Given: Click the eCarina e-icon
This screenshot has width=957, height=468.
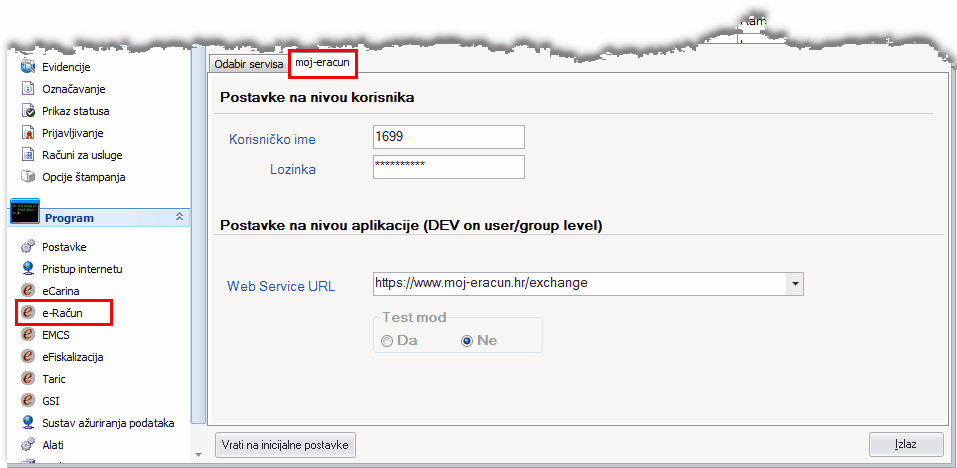Looking at the screenshot, I should pyautogui.click(x=27, y=291).
